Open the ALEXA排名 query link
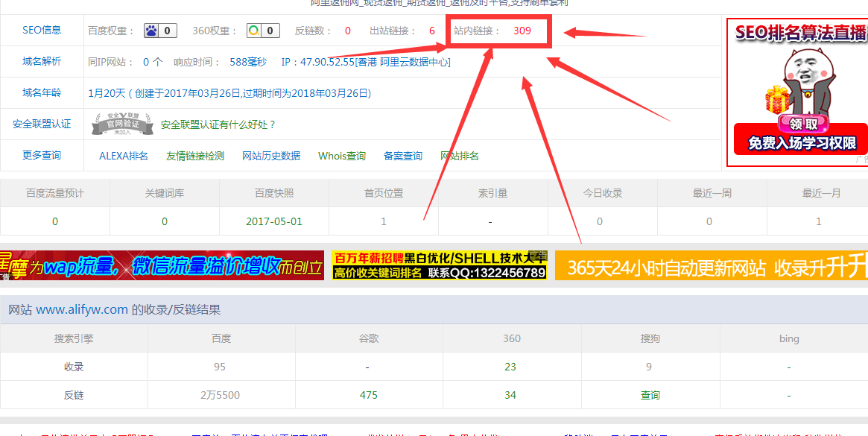868x436 pixels. point(124,156)
